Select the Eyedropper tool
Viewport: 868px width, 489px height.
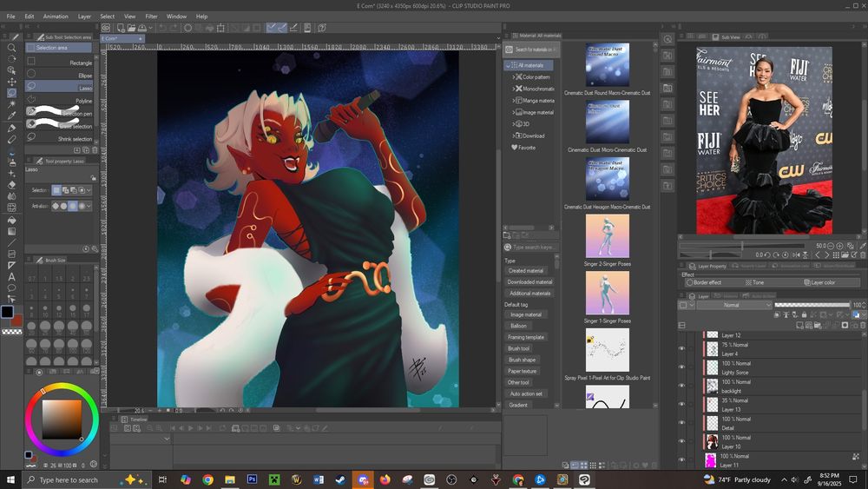(11, 116)
